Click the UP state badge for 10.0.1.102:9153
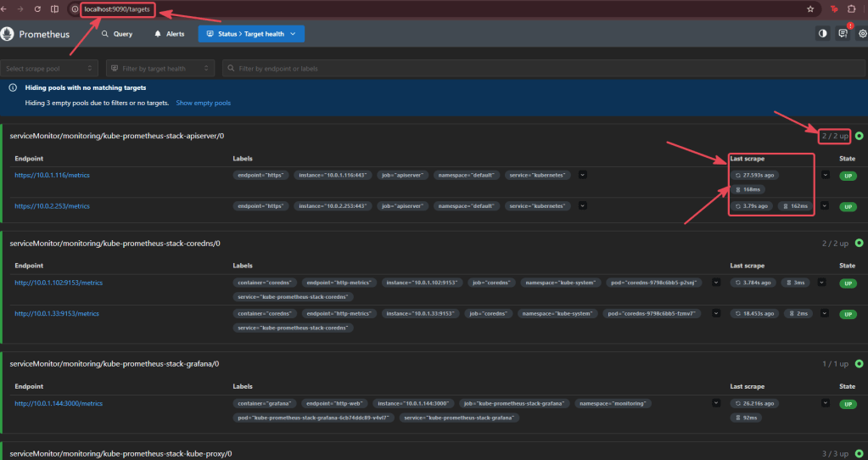 click(x=848, y=283)
